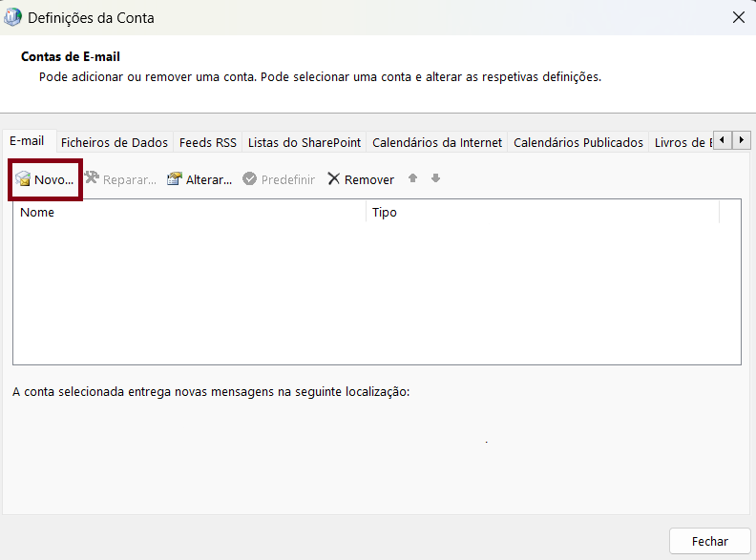
Task: Click the Reparar repair account button
Action: (x=120, y=179)
